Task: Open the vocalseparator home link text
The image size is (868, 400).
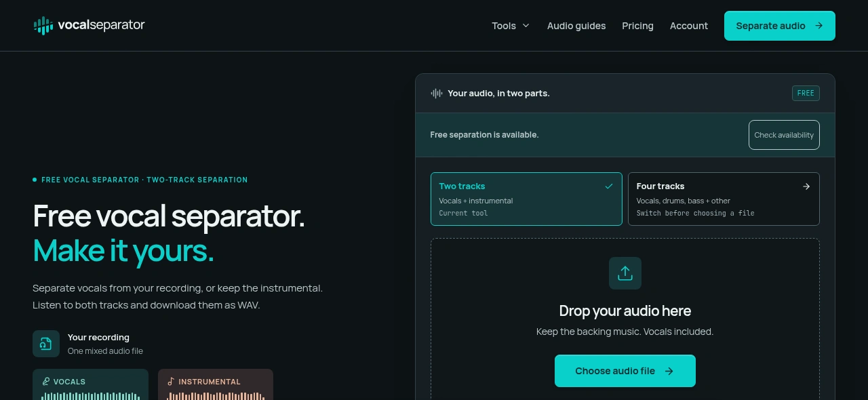Action: tap(101, 25)
